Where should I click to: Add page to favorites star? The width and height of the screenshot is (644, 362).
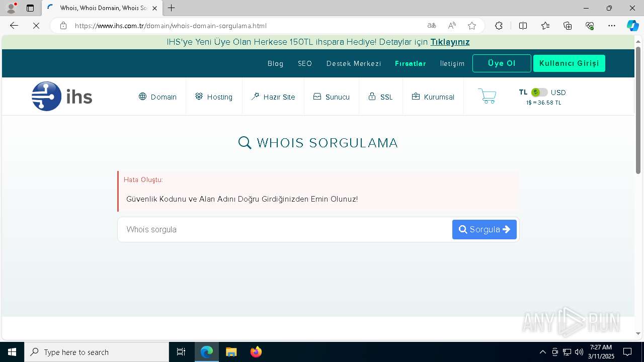(x=471, y=26)
